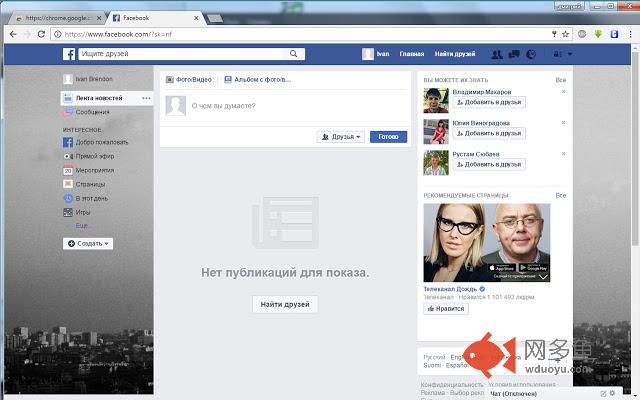This screenshot has width=640, height=400.
Task: Open the messages icon in header
Action: pyautogui.click(x=514, y=54)
